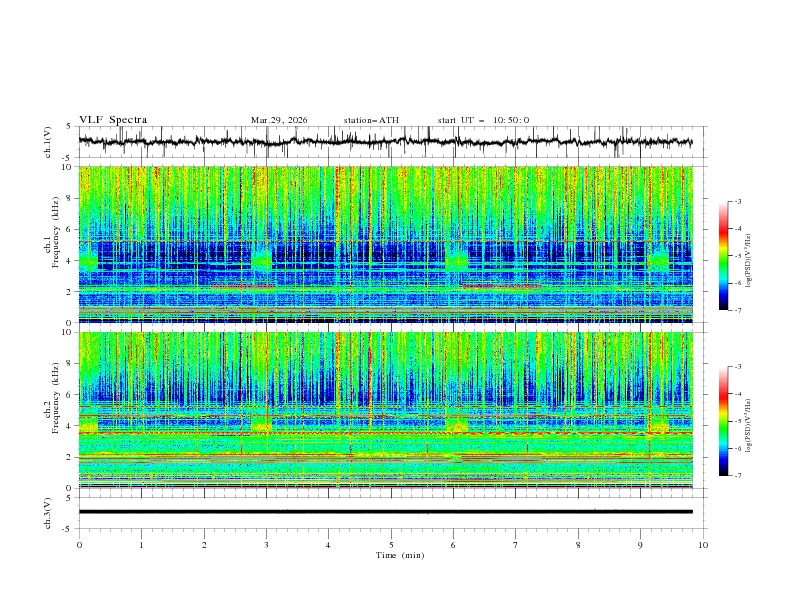This screenshot has height=612, width=792.
Task: Click time axis tick label '7'
Action: click(x=516, y=545)
